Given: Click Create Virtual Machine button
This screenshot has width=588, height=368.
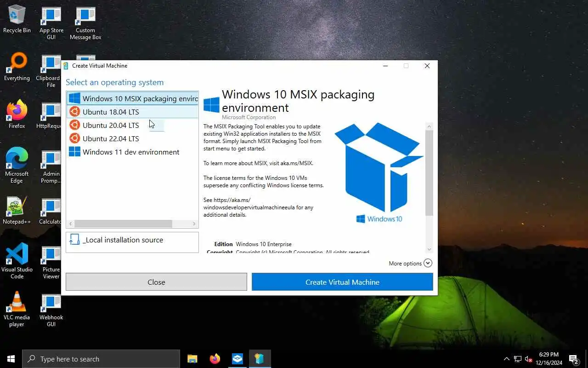Looking at the screenshot, I should point(342,282).
